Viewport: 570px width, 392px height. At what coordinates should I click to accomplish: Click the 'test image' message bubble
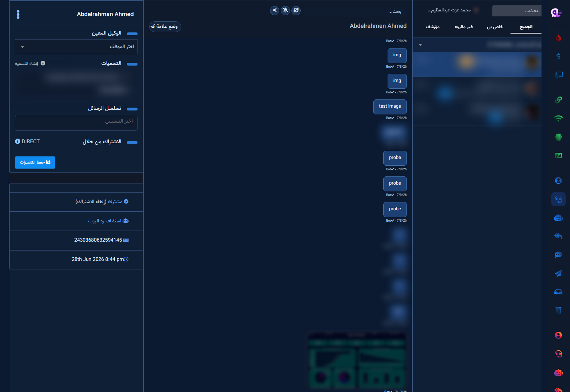[x=390, y=107]
